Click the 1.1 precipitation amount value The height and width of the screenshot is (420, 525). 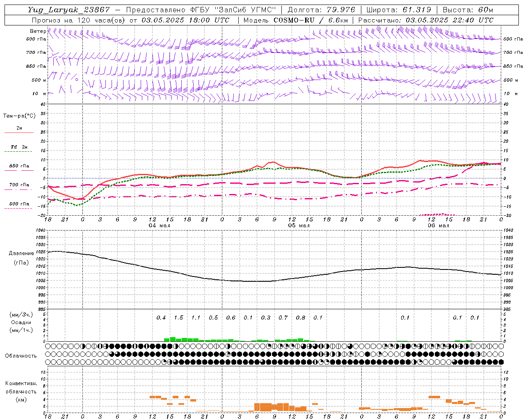click(196, 317)
